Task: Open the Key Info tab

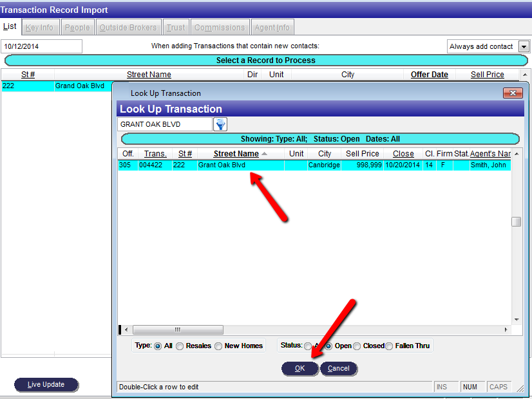Action: coord(40,27)
